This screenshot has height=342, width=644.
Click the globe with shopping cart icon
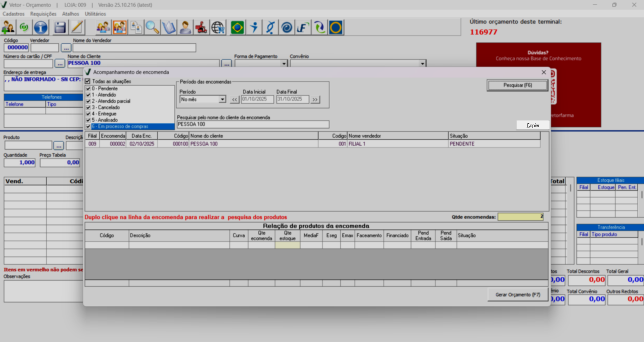pyautogui.click(x=218, y=28)
